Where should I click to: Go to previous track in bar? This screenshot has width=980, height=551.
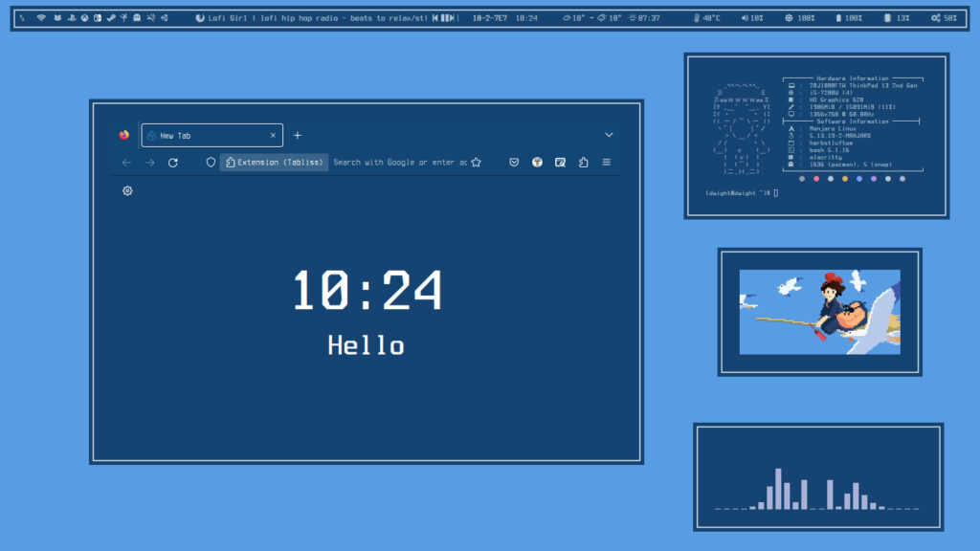(435, 18)
